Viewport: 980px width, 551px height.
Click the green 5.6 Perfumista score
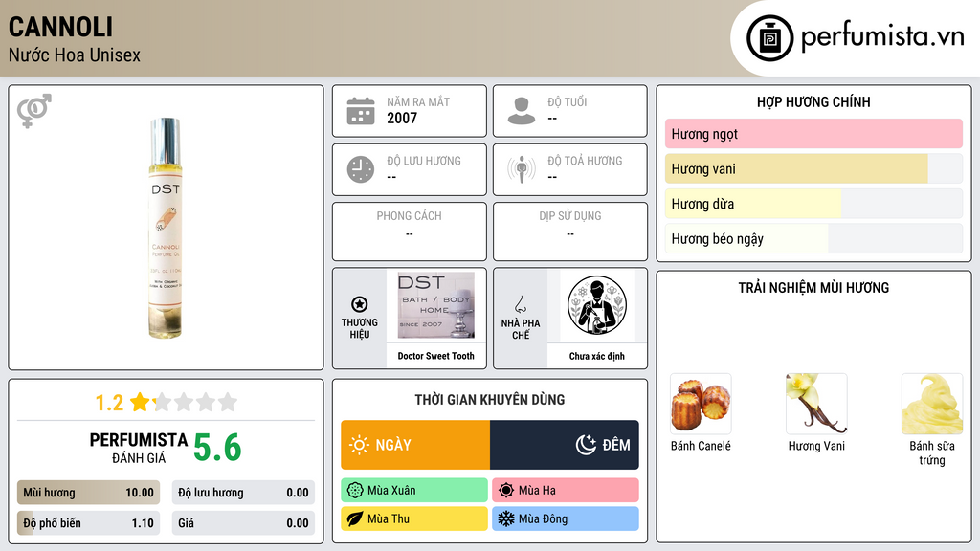click(x=217, y=448)
